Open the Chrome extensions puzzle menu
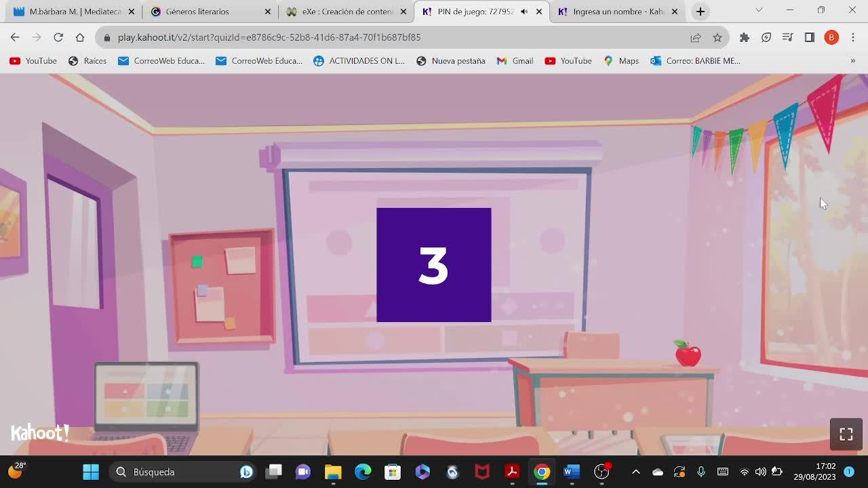Viewport: 868px width, 488px height. (745, 37)
